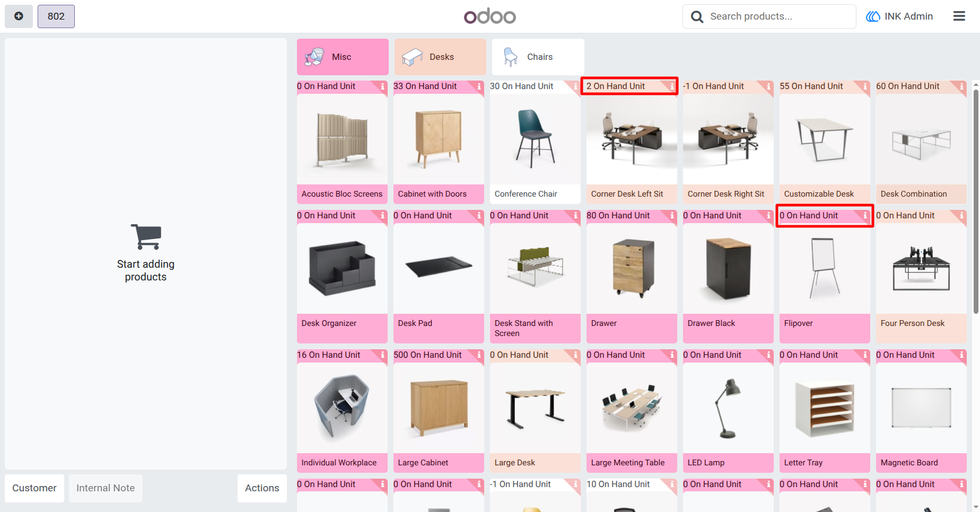Open info icon on LED Lamp
The height and width of the screenshot is (512, 980).
(x=768, y=355)
